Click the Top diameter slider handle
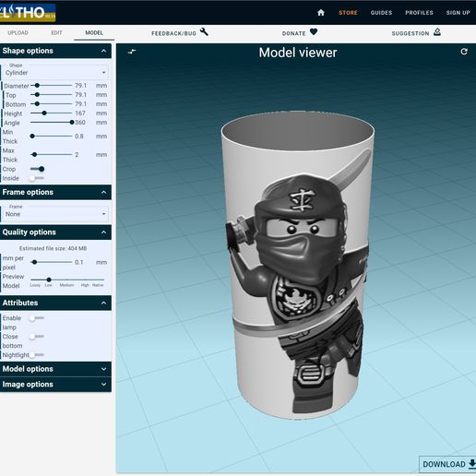476x476 pixels. (37, 95)
